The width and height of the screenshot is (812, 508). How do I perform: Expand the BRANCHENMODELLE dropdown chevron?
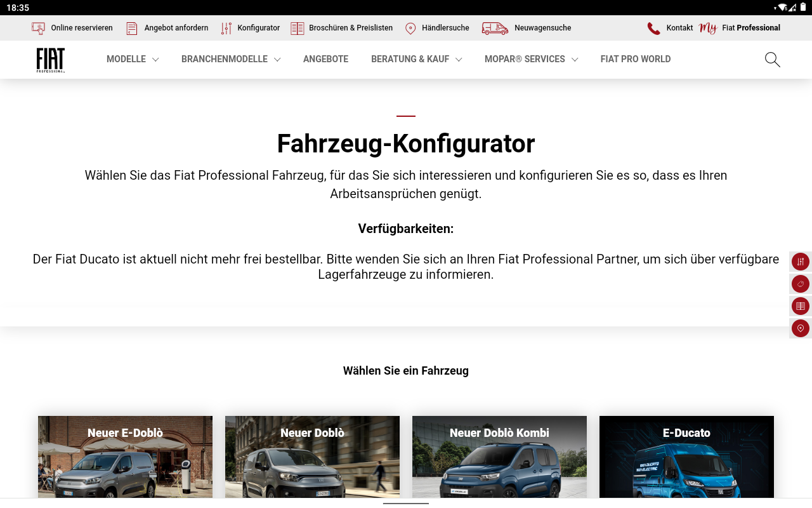coord(277,60)
